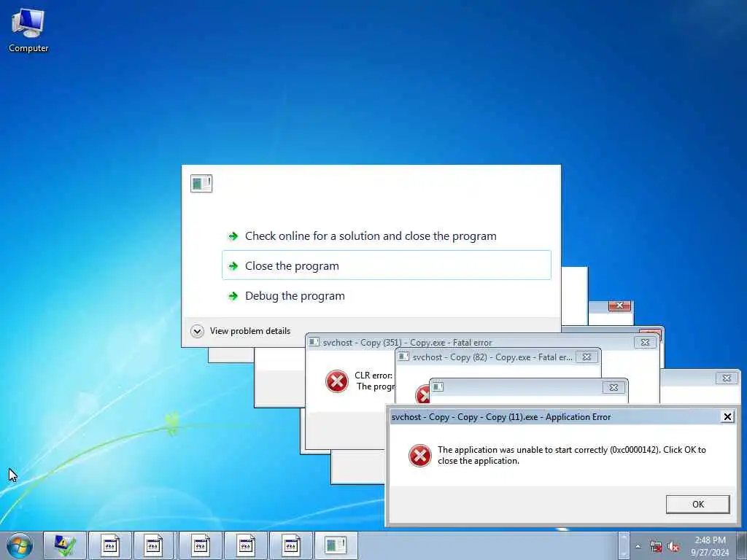Choose Debug the program
Viewport: 747px width, 560px height.
(x=295, y=296)
